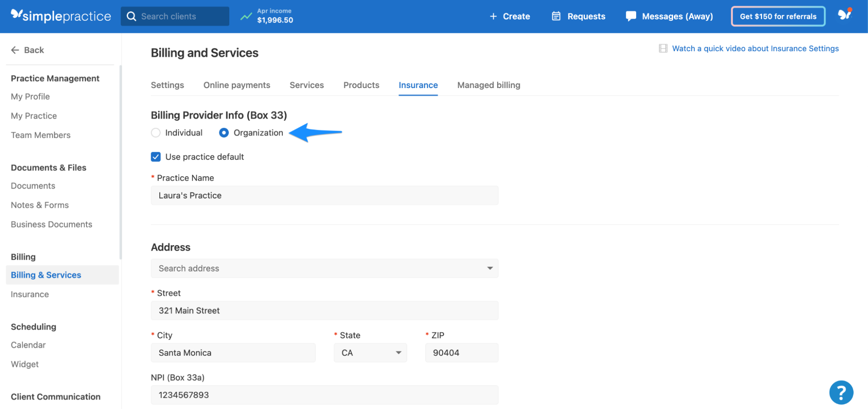
Task: Open the Managed billing tab
Action: 488,85
